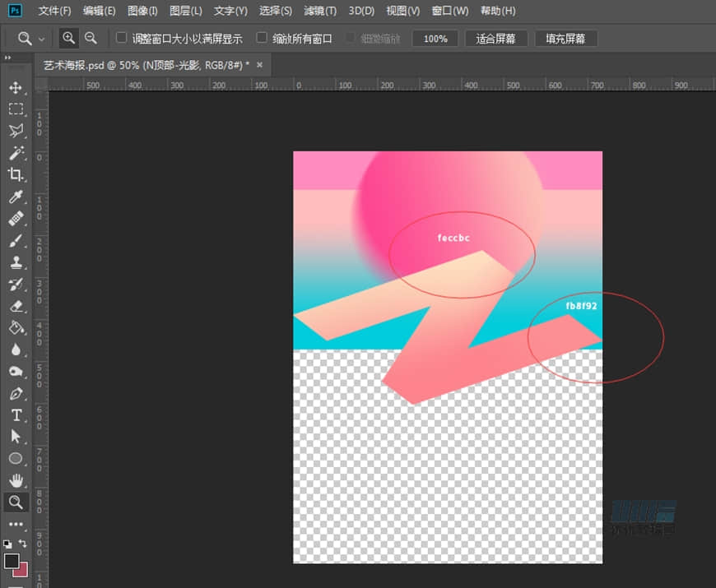Click the 适合屏幕 button

496,39
